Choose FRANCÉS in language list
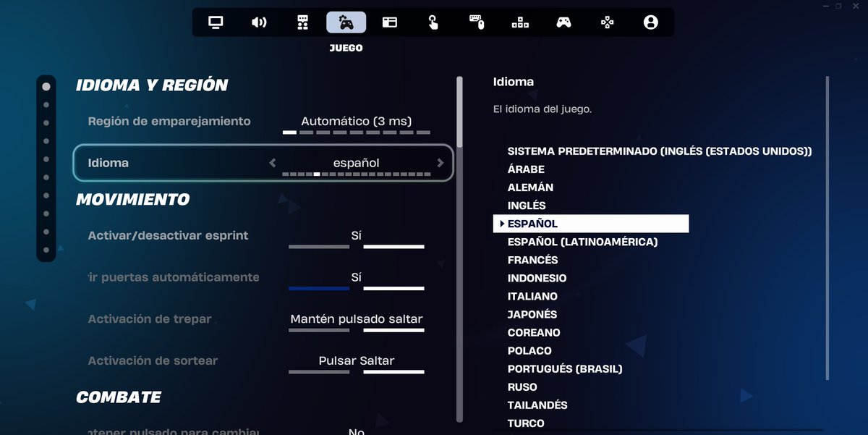This screenshot has height=435, width=868. [x=532, y=260]
